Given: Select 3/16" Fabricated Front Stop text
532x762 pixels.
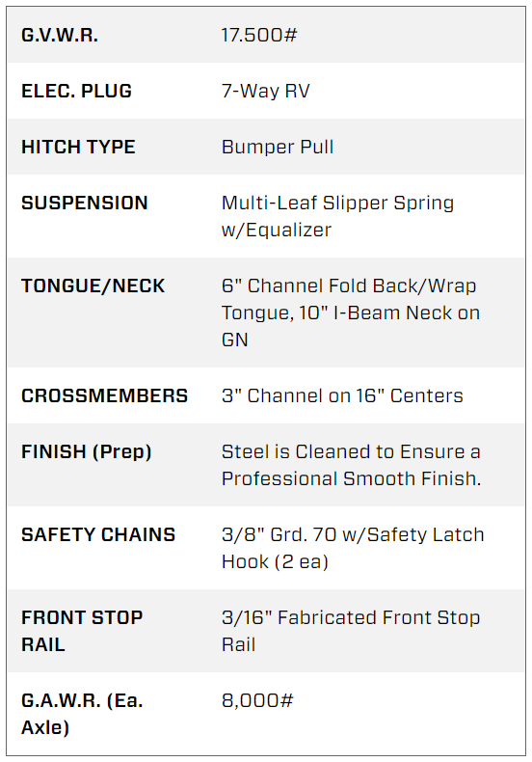Looking at the screenshot, I should [351, 617].
